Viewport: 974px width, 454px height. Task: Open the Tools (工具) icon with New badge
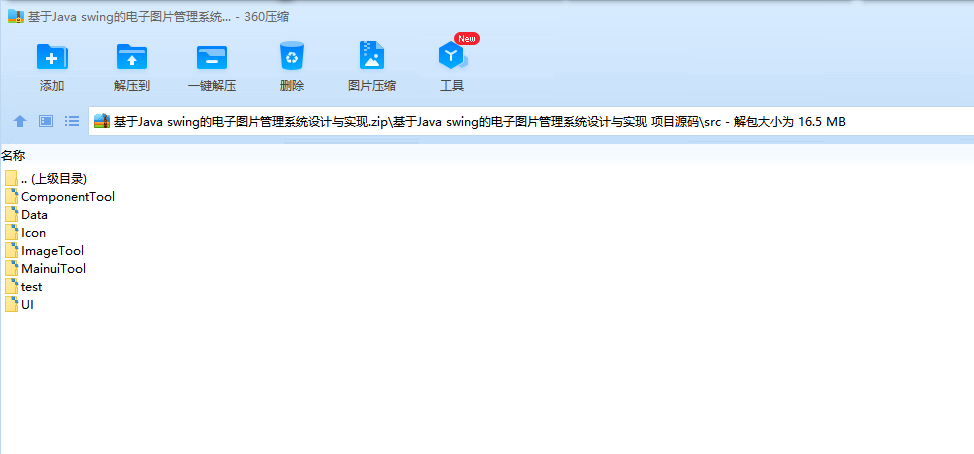click(x=452, y=57)
